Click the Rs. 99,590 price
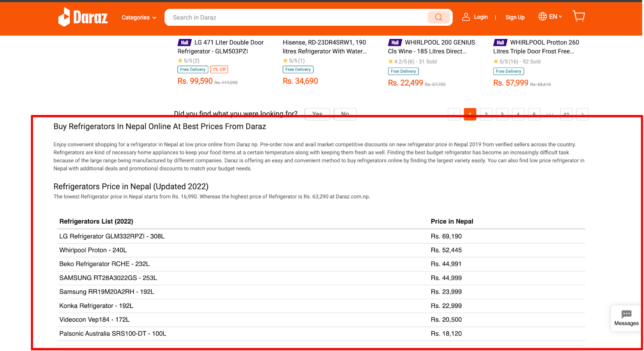This screenshot has width=644, height=351. tap(195, 81)
